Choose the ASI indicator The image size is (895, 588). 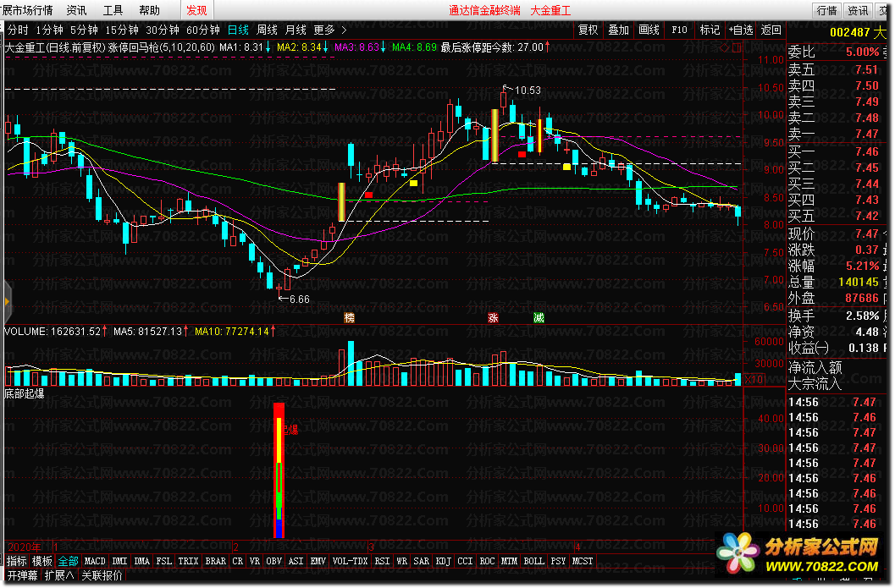296,561
